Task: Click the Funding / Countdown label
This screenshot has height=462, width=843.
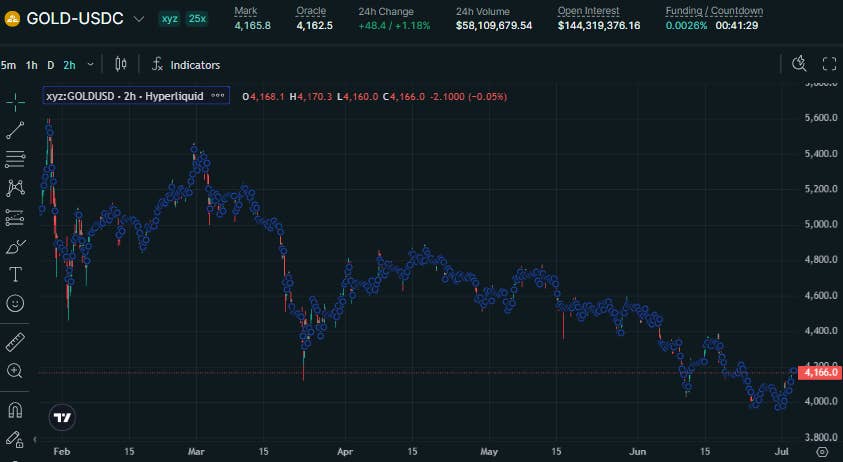Action: (x=714, y=11)
